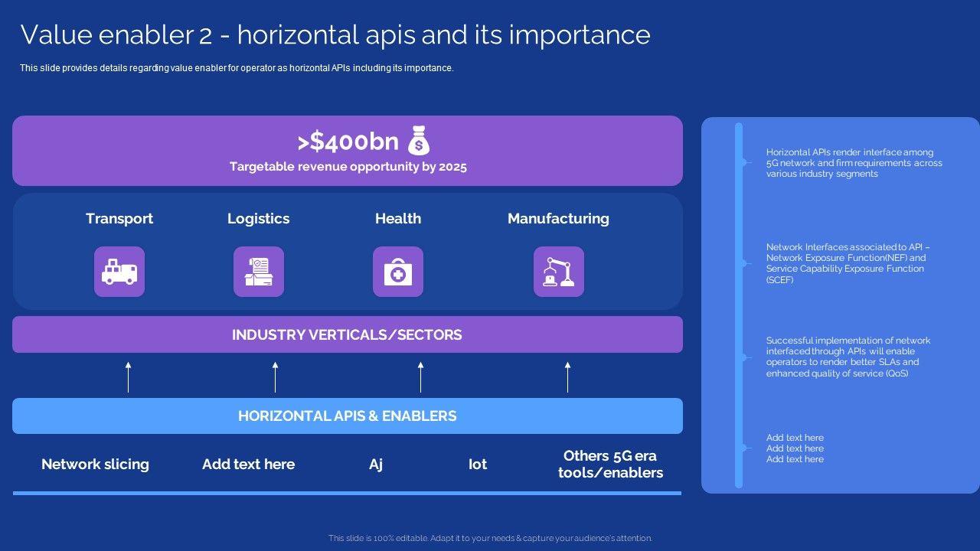
Task: Click the Horizontal APIs & Enablers bar
Action: click(x=347, y=416)
